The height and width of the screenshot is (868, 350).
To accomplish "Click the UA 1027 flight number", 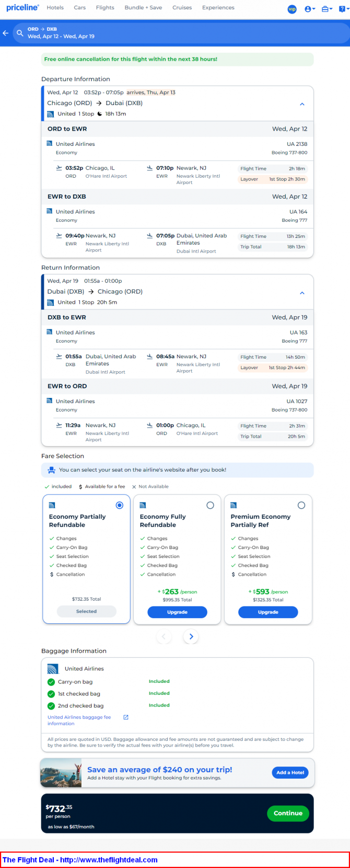I will [x=297, y=402].
